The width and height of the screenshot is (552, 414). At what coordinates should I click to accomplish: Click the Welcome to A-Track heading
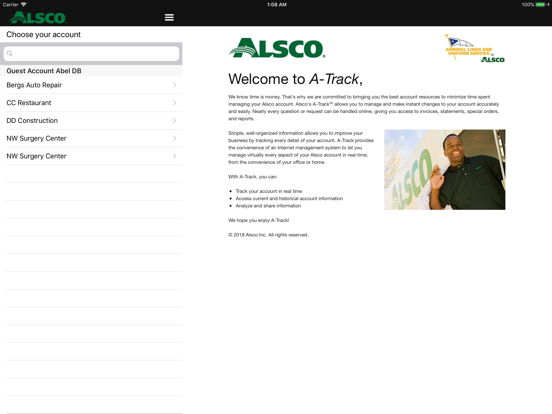pos(295,79)
